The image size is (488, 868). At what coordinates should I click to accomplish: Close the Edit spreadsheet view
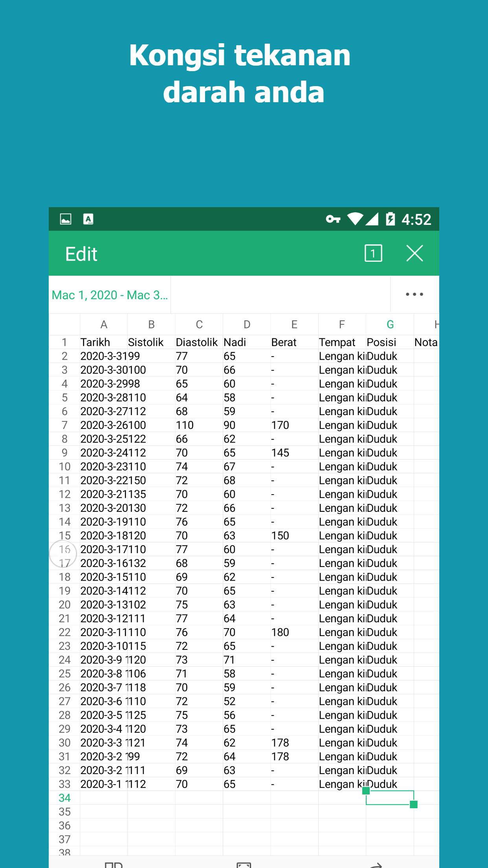point(415,253)
